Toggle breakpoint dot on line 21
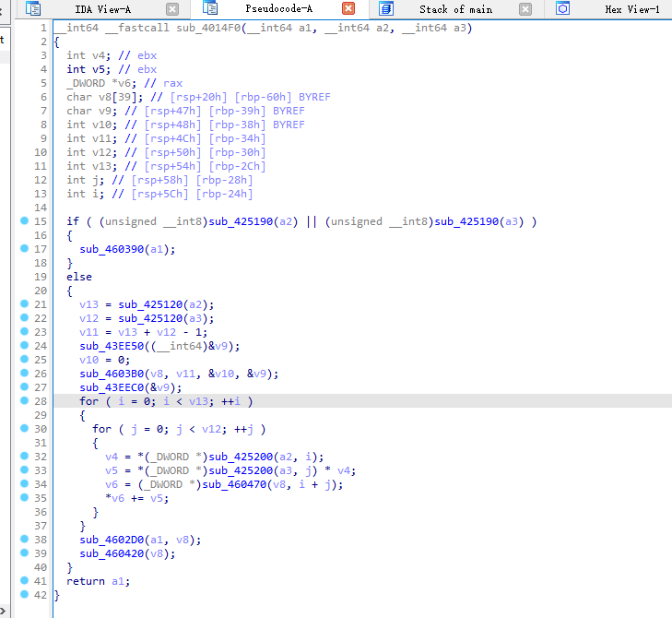672x618 pixels. (23, 304)
